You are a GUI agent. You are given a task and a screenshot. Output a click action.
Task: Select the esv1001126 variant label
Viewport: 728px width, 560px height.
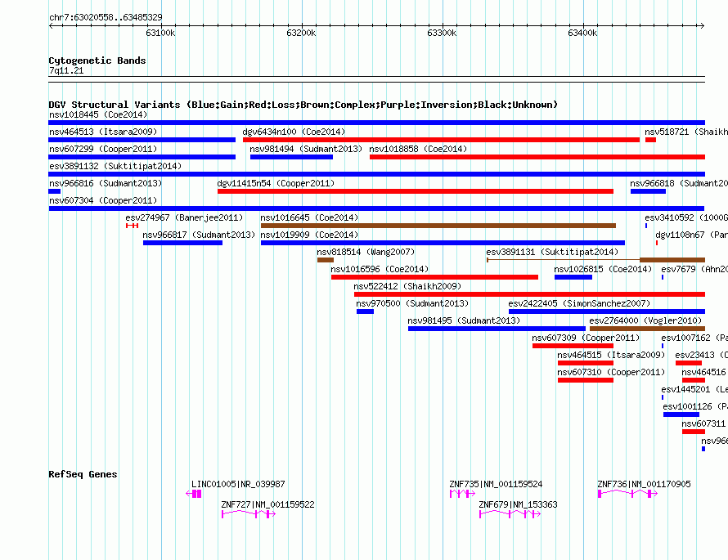[695, 406]
